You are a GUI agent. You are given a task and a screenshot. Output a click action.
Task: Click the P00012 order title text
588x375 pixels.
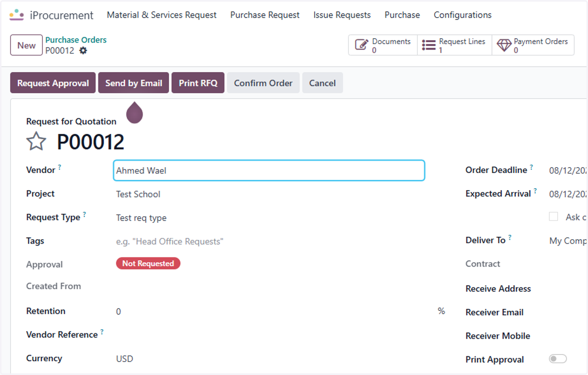click(91, 142)
